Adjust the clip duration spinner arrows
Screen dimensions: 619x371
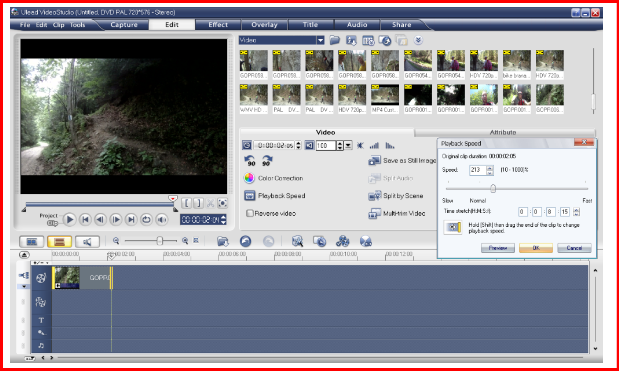298,146
